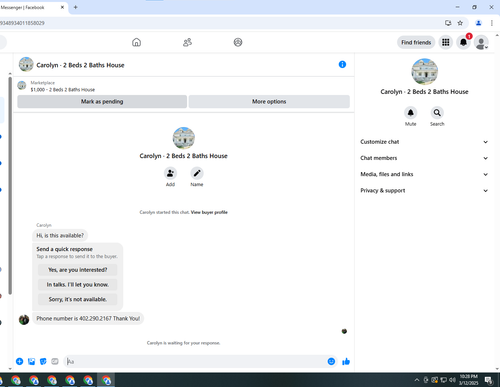Image resolution: width=500 pixels, height=387 pixels.
Task: Click the Add people icon
Action: (170, 173)
